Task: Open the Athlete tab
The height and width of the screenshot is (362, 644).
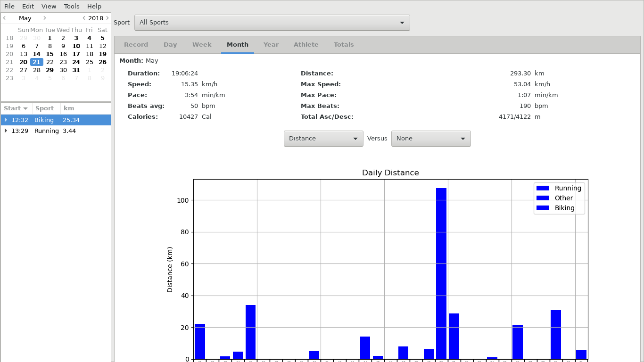Action: coord(306,45)
